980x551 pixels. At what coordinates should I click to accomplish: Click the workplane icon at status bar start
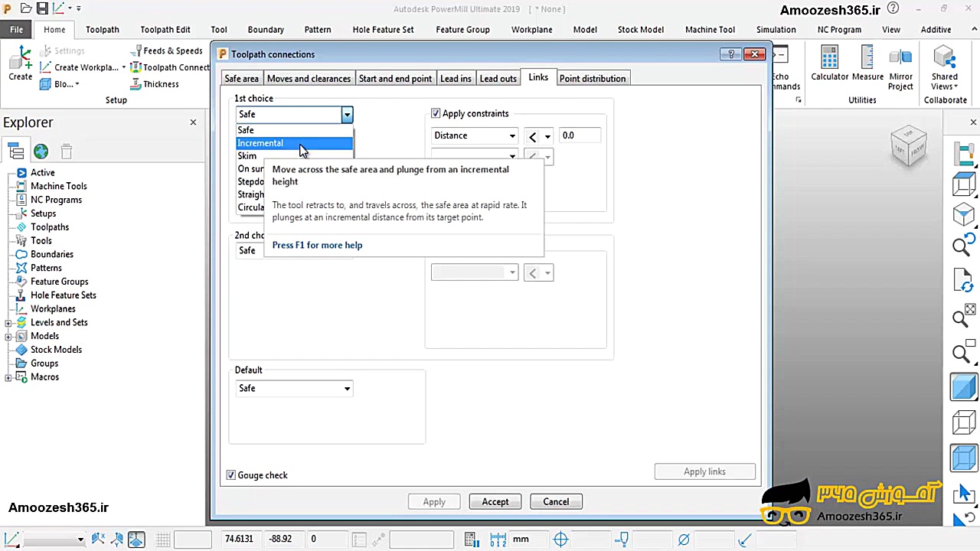coord(12,540)
